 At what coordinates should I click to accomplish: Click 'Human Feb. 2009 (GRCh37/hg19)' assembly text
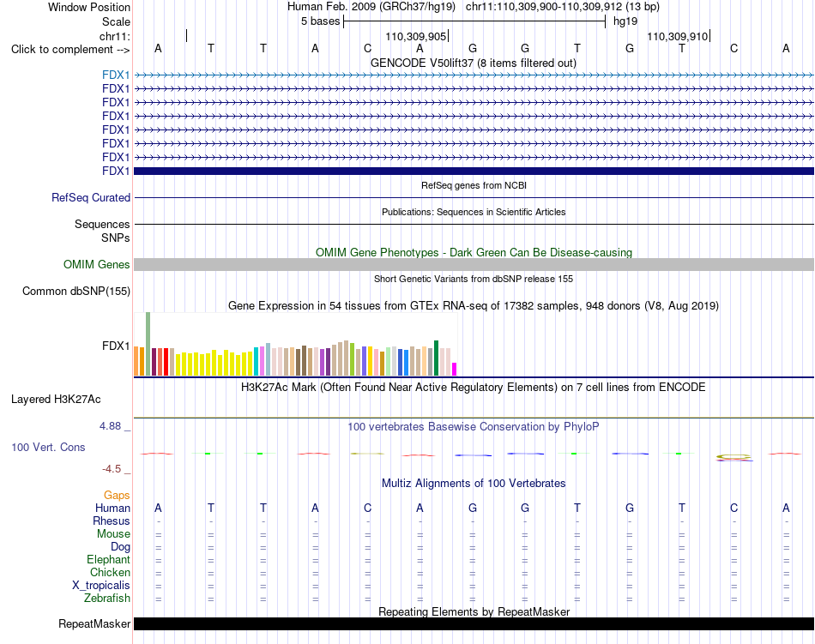371,7
